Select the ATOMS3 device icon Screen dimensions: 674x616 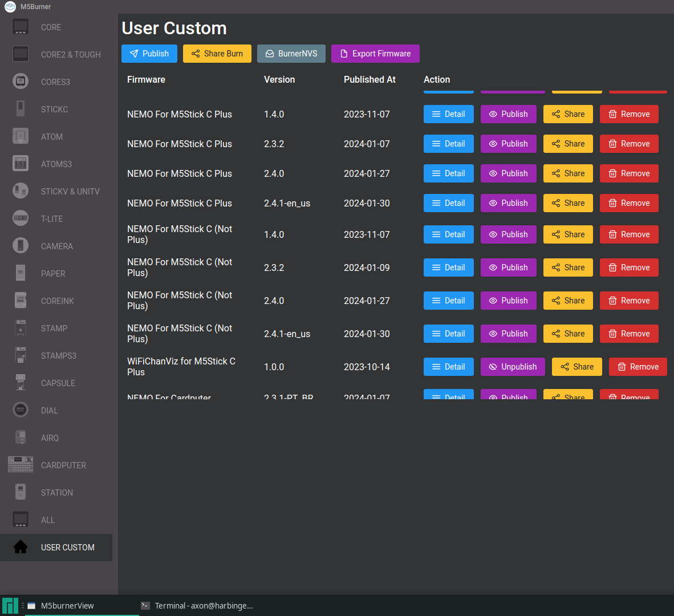pos(20,163)
